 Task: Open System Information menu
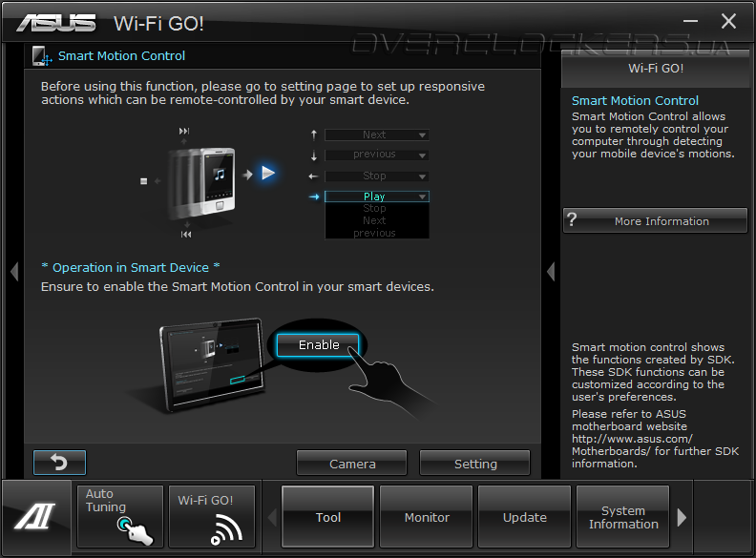coord(623,517)
